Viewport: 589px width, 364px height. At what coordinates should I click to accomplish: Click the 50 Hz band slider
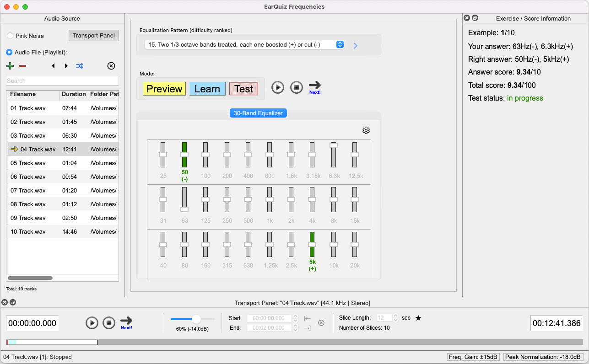point(184,155)
